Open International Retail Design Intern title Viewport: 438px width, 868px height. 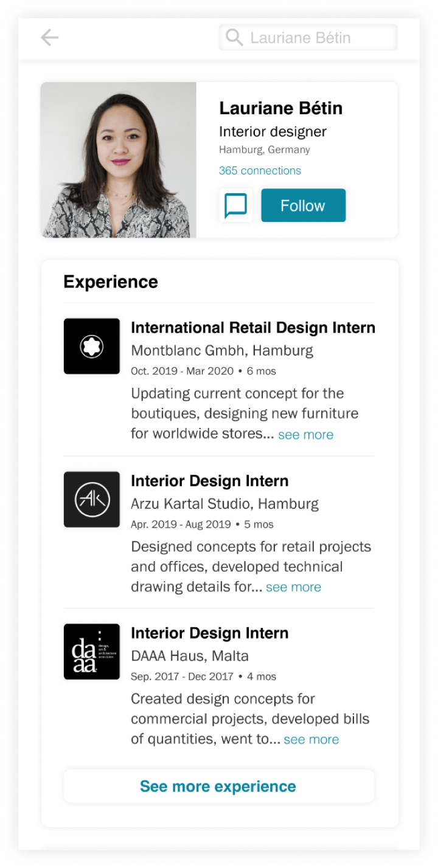tap(252, 328)
